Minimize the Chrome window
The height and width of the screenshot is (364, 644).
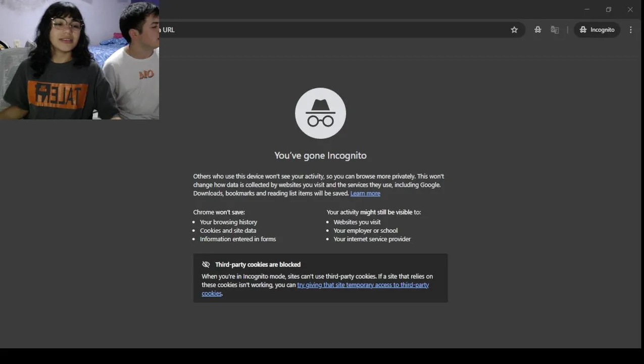click(x=587, y=9)
